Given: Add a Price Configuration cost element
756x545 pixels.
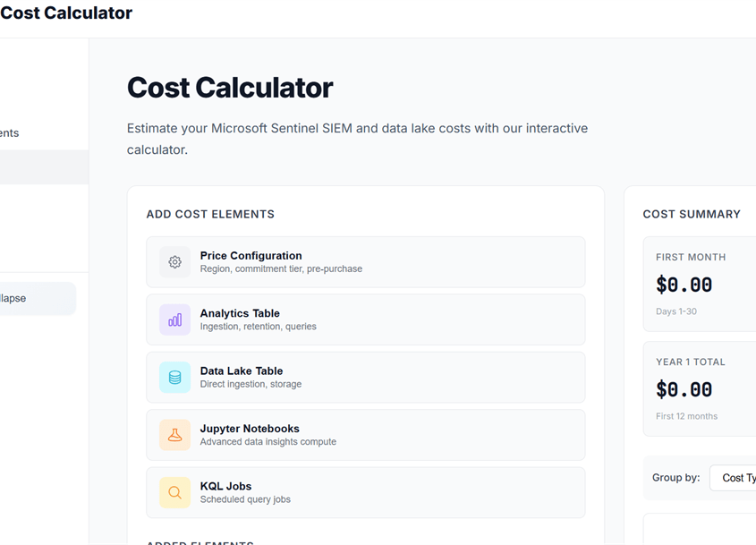Looking at the screenshot, I should (x=365, y=262).
